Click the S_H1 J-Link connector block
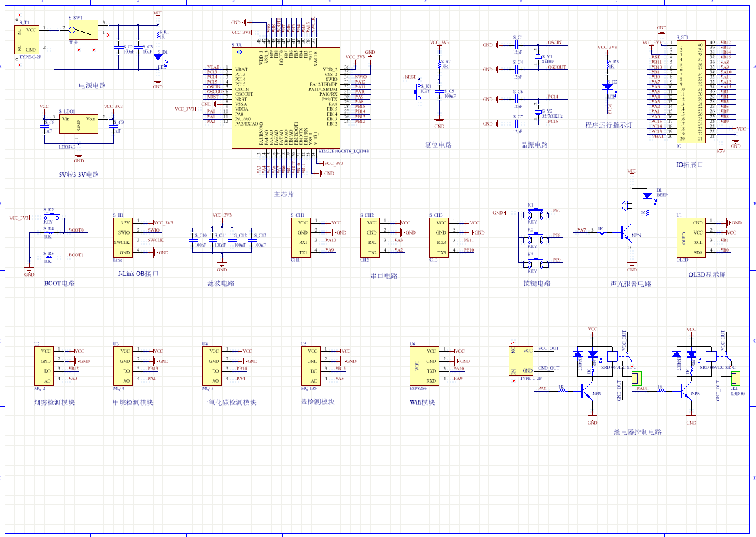 [x=124, y=236]
